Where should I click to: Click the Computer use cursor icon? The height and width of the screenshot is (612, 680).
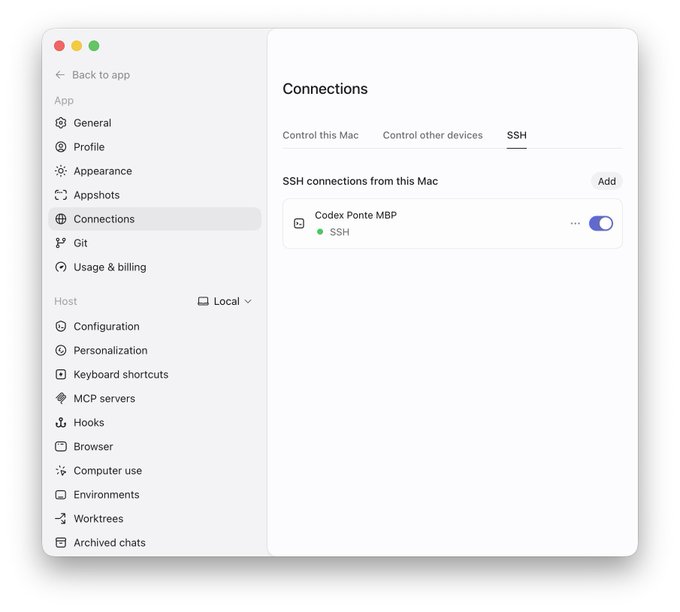(x=61, y=471)
